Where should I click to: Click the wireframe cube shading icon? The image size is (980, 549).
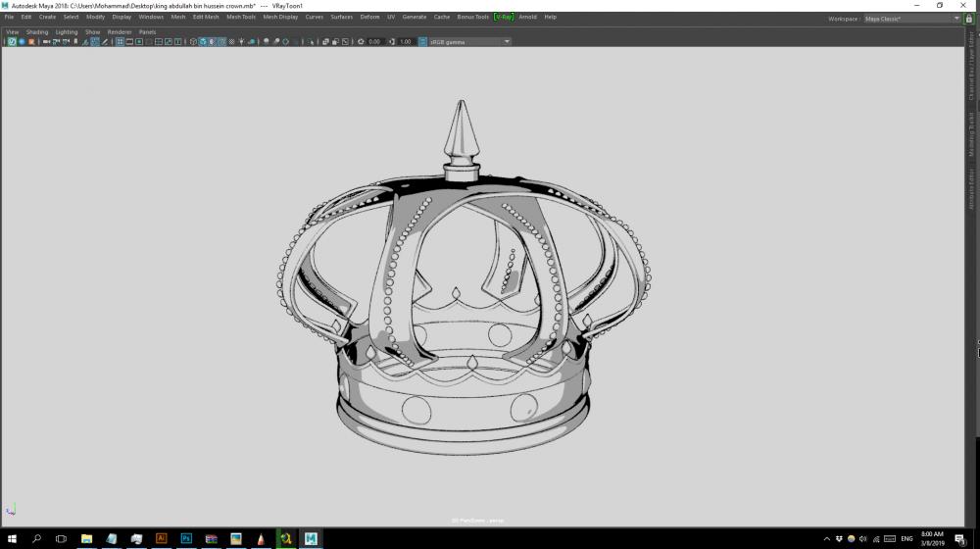(x=192, y=41)
